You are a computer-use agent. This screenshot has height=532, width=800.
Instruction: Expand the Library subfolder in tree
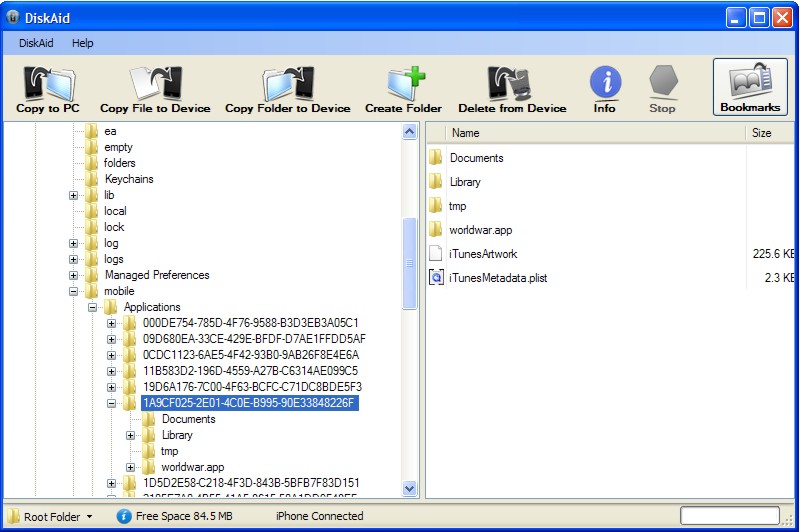click(x=131, y=435)
